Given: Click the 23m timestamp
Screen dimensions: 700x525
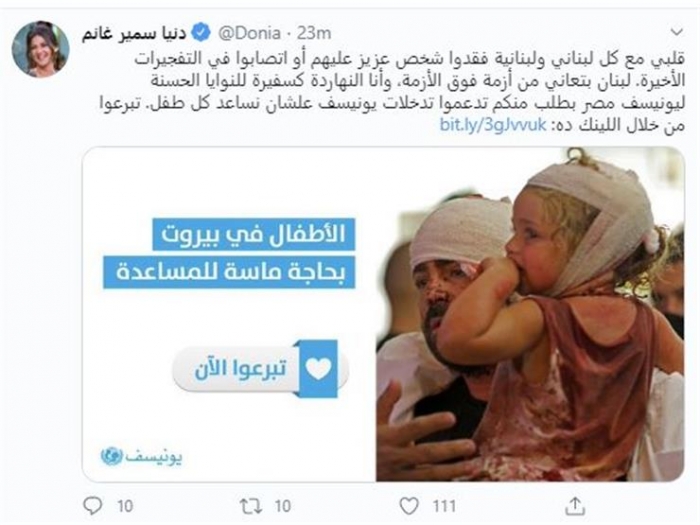Looking at the screenshot, I should pyautogui.click(x=314, y=33).
